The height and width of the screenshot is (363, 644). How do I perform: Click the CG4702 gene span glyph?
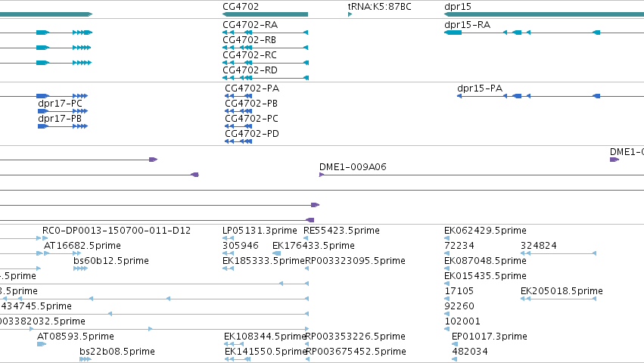(x=266, y=14)
